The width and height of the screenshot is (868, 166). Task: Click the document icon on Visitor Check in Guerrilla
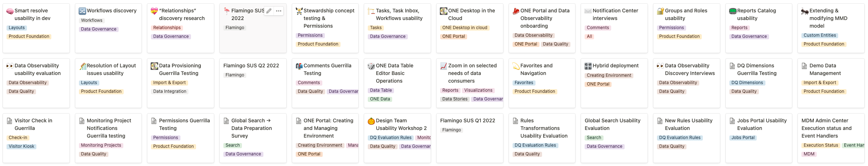10,121
